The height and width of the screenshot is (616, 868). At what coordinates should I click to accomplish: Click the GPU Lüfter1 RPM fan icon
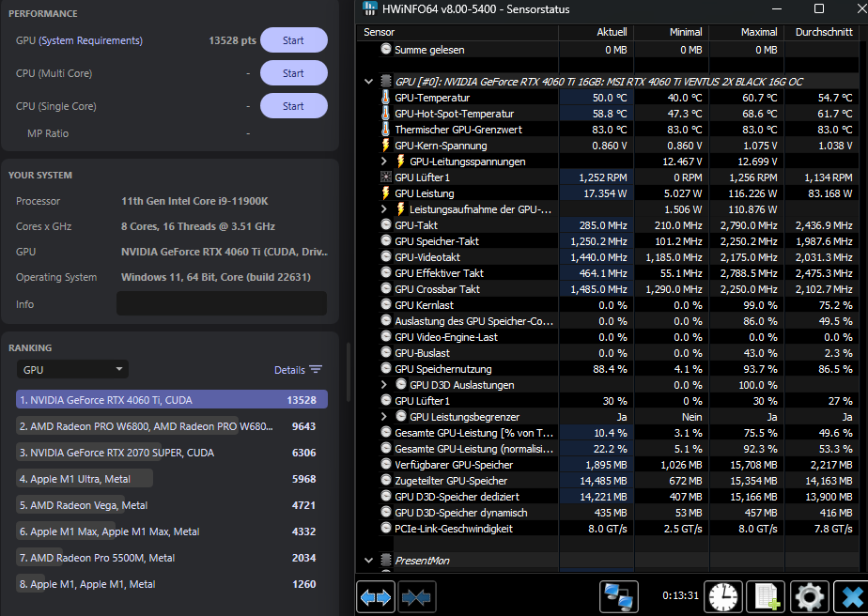pyautogui.click(x=386, y=177)
